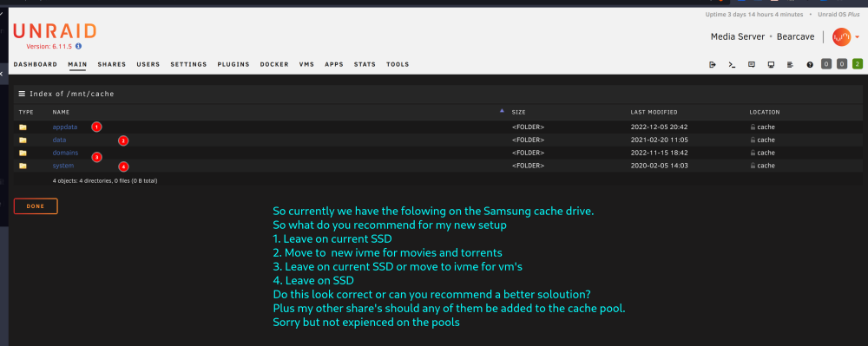Open menu icon beside Index of /mnt/cache

(23, 94)
